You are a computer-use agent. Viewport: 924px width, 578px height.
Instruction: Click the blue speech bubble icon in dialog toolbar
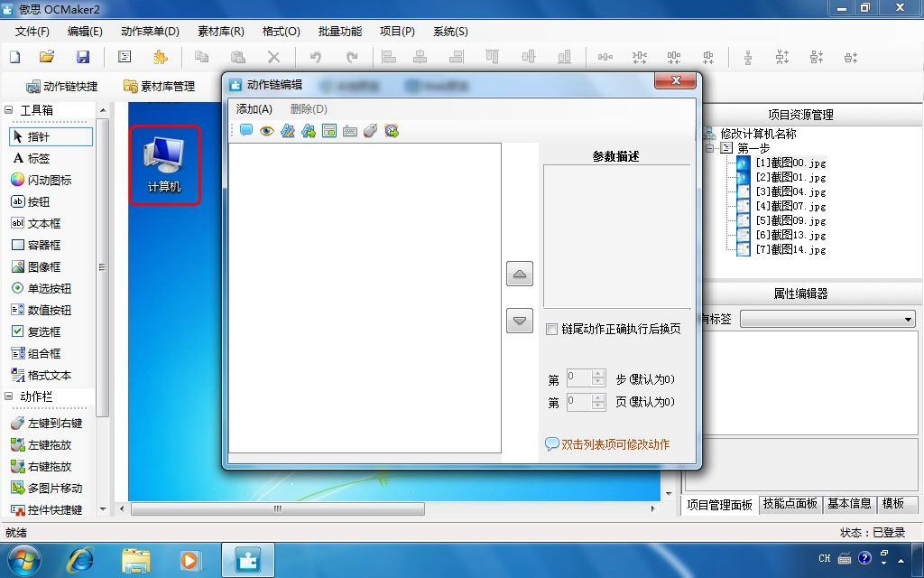click(x=246, y=130)
